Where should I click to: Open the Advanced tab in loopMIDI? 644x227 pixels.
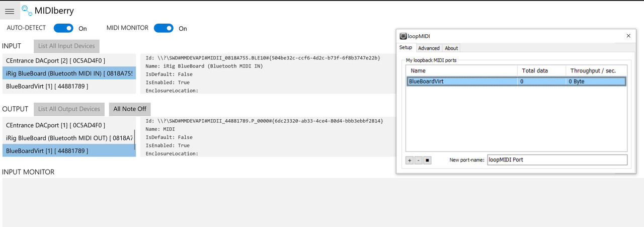429,48
